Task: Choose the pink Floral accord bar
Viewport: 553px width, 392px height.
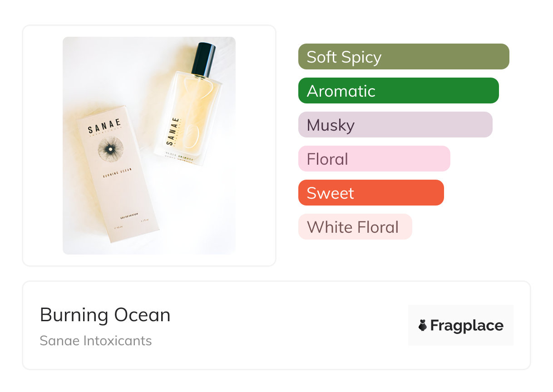Action: pos(374,159)
